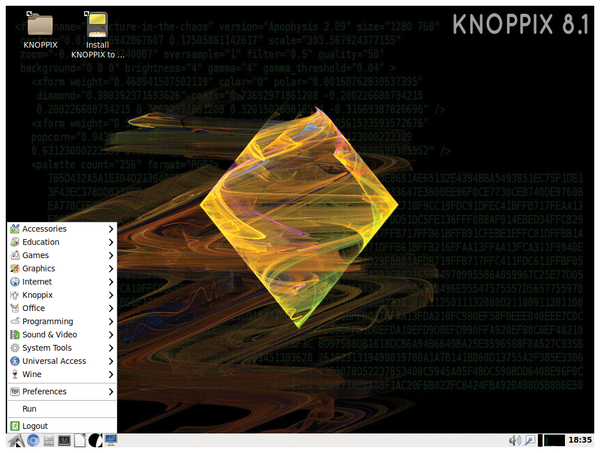Click the Knoppix icon in menu
Image resolution: width=600 pixels, height=453 pixels.
point(15,295)
